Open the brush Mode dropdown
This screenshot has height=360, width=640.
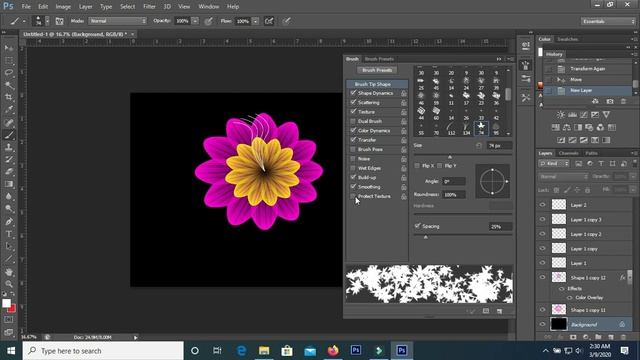tap(118, 21)
